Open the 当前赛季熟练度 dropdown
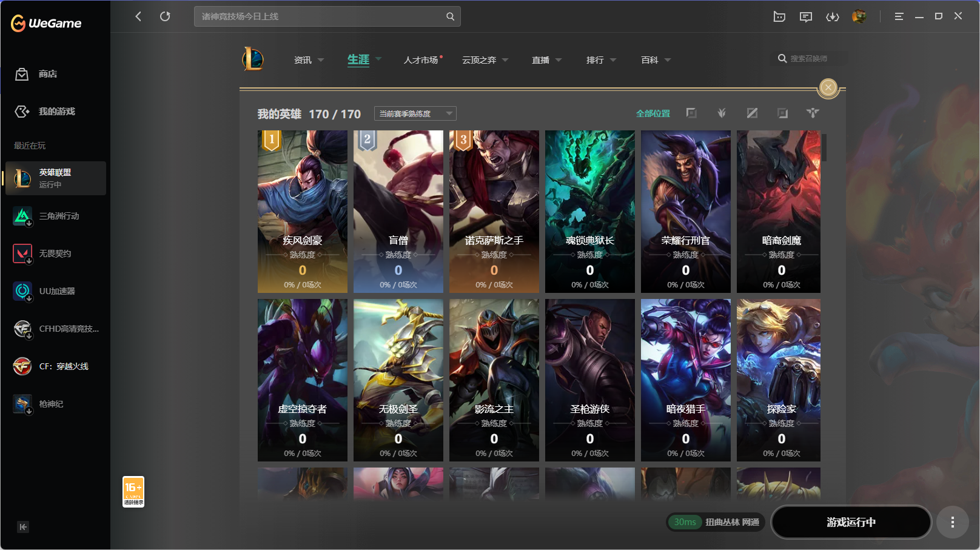 coord(415,113)
